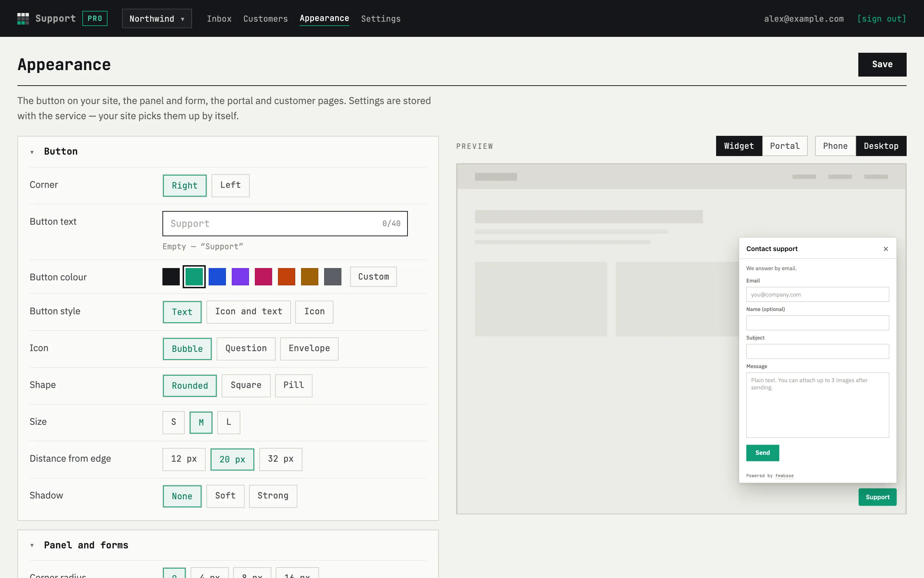Pick the purple button colour swatch
Screen dimensions: 924x578
[240, 277]
